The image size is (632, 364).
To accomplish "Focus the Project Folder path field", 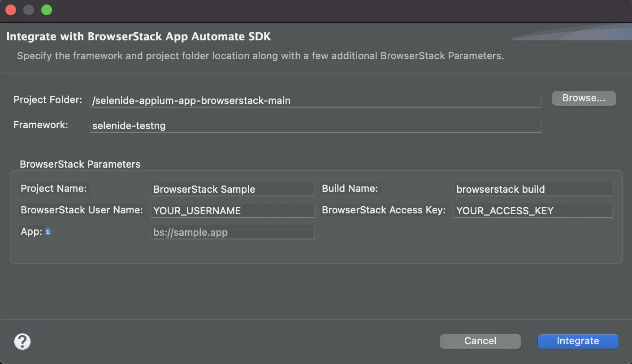I will coord(315,100).
